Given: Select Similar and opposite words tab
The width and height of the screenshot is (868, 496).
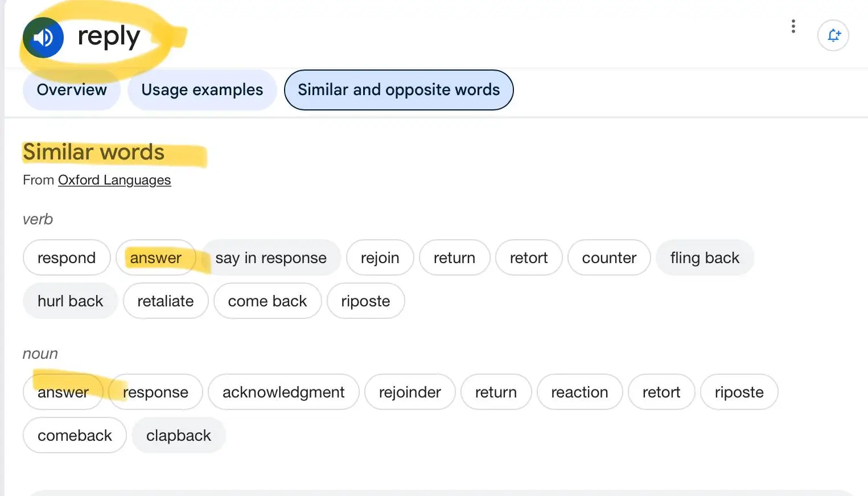Looking at the screenshot, I should click(x=398, y=90).
